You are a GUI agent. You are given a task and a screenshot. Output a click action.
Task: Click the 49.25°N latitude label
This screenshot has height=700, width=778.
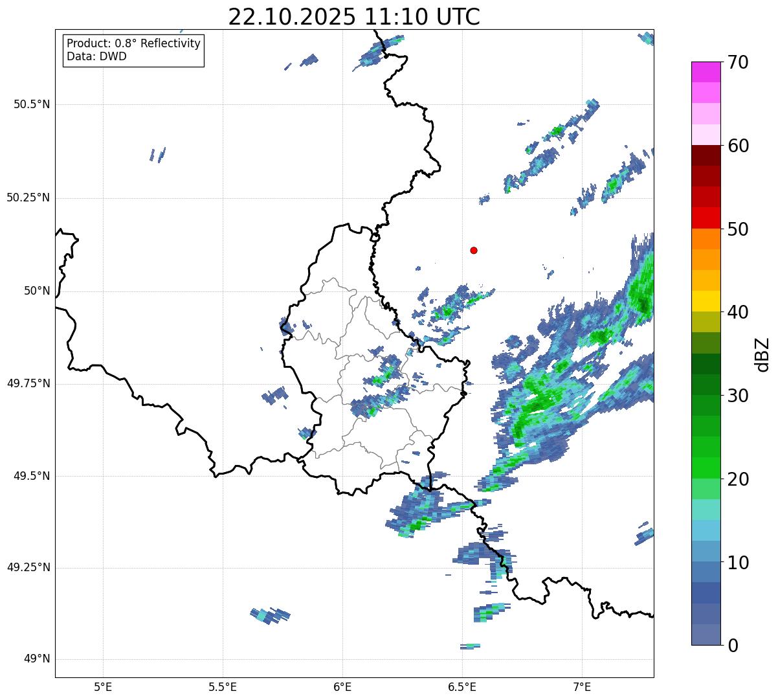click(x=28, y=567)
